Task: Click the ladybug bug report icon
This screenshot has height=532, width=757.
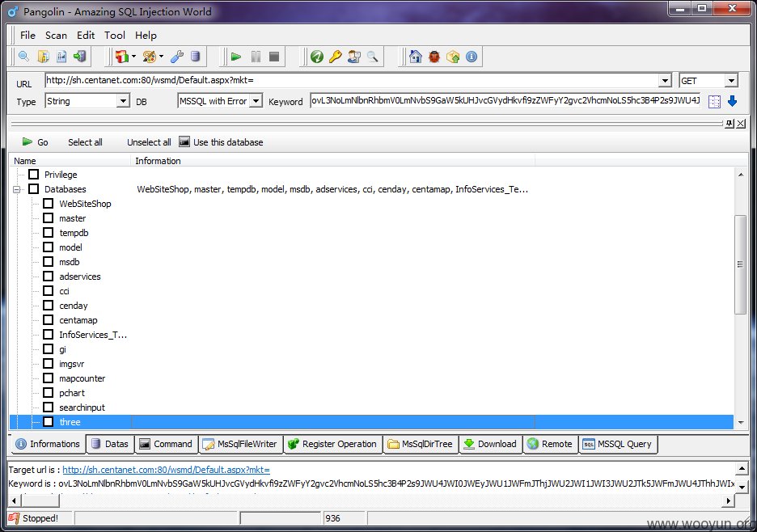Action: [434, 57]
